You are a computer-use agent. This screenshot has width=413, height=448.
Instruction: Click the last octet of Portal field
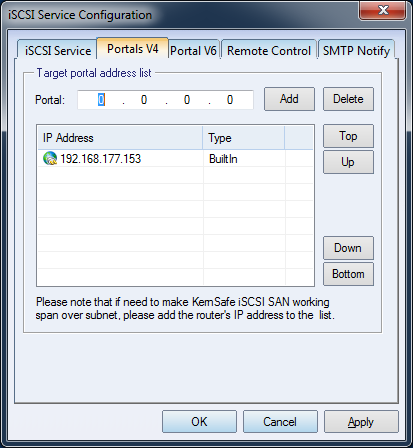[x=230, y=100]
